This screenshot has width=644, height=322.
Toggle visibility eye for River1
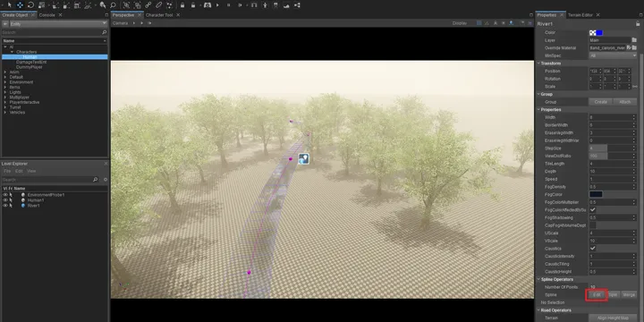coord(5,206)
